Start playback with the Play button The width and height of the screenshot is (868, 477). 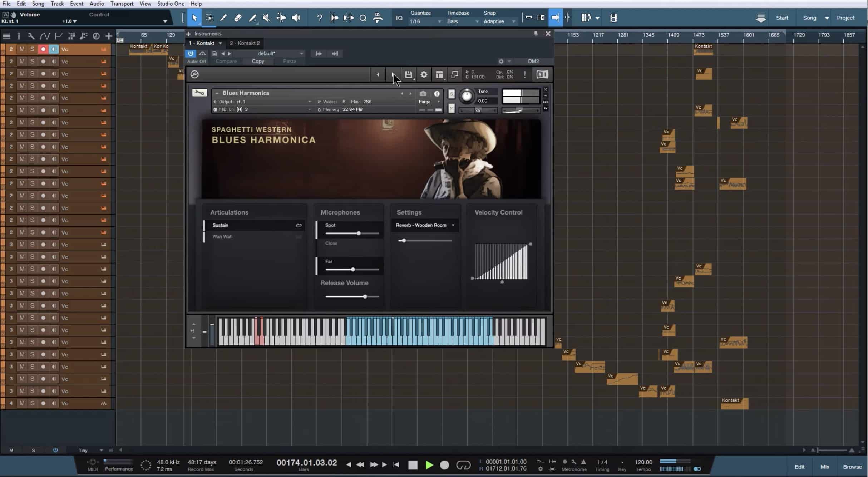point(429,465)
